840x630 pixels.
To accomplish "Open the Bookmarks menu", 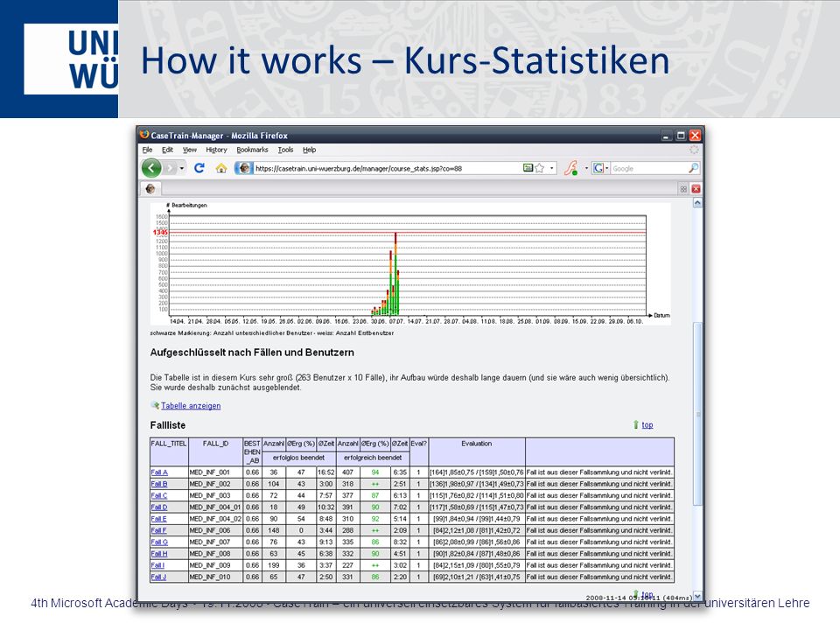I will [252, 150].
